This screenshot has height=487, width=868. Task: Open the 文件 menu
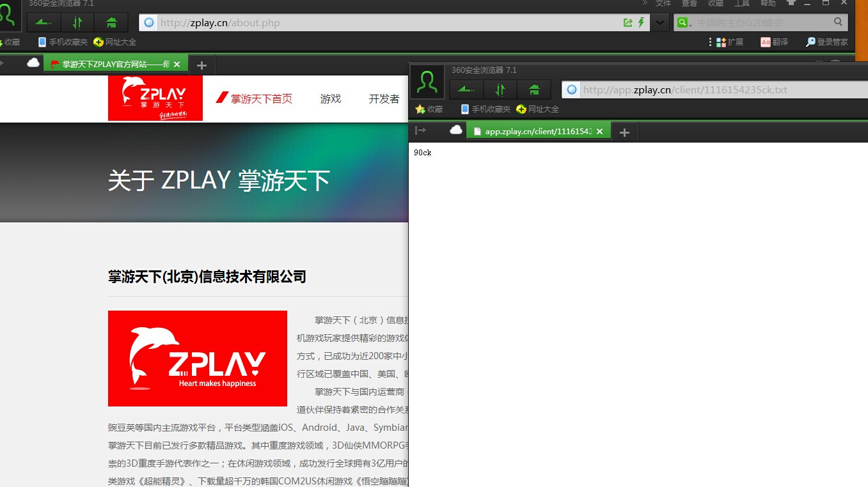(663, 3)
